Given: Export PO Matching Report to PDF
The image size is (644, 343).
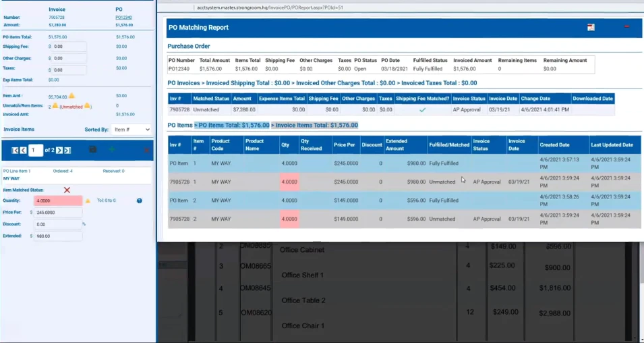Looking at the screenshot, I should 591,27.
